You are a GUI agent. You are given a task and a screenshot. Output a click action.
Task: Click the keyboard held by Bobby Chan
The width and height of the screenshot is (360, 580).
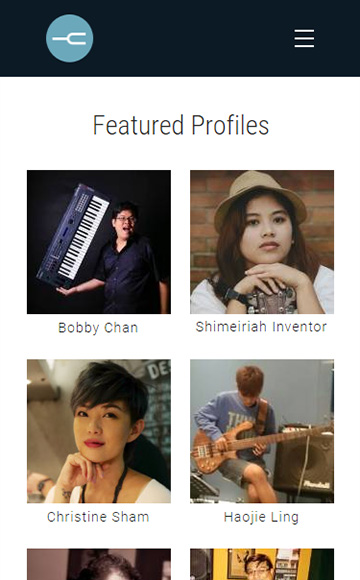(72, 237)
